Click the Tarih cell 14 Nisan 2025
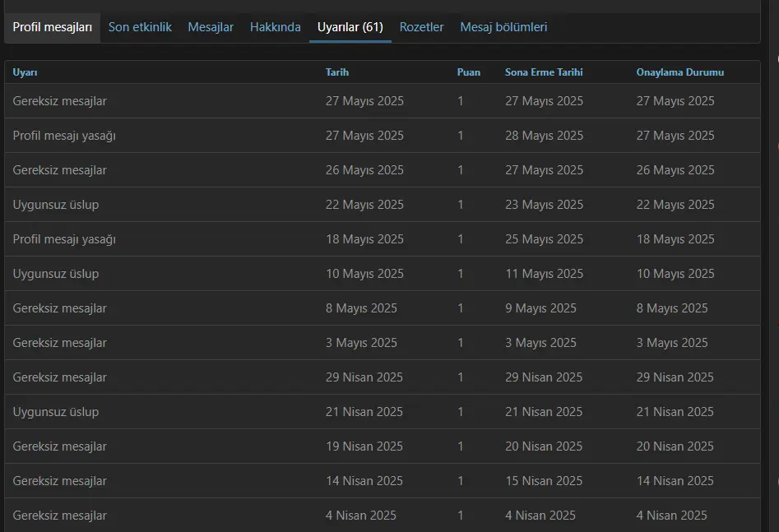This screenshot has width=779, height=532. [x=364, y=481]
